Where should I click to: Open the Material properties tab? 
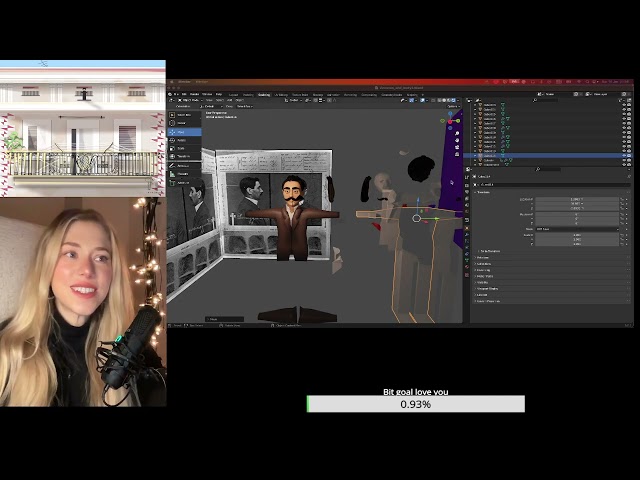[x=467, y=267]
